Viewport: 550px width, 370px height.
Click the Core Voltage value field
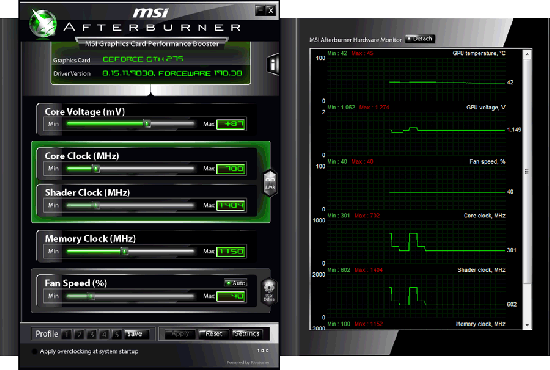tap(231, 124)
